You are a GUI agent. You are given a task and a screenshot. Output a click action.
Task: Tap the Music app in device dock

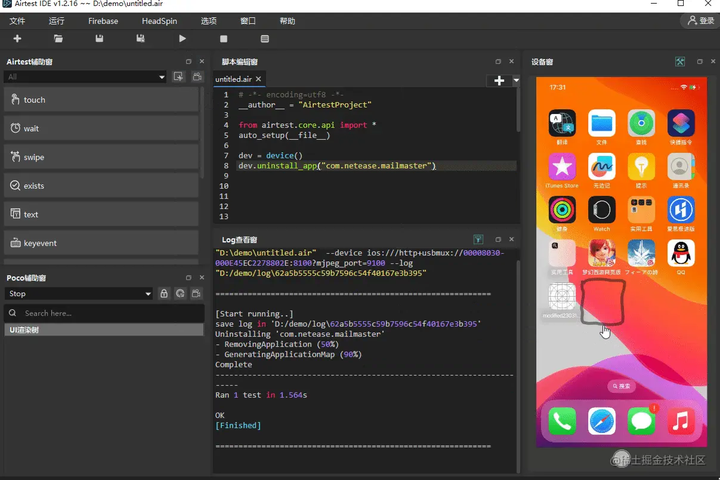click(x=681, y=421)
